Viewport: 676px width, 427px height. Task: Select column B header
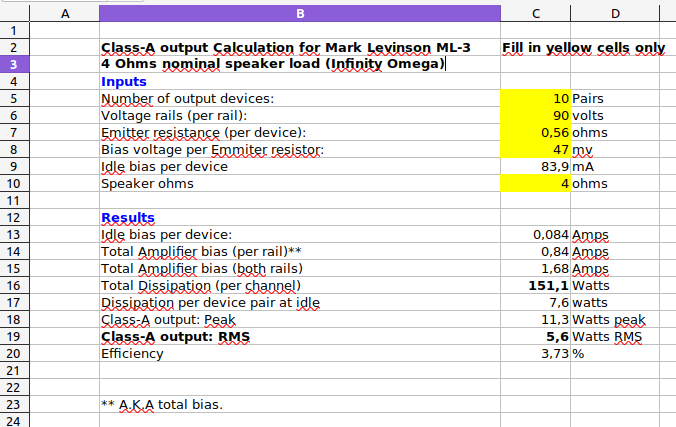point(300,14)
